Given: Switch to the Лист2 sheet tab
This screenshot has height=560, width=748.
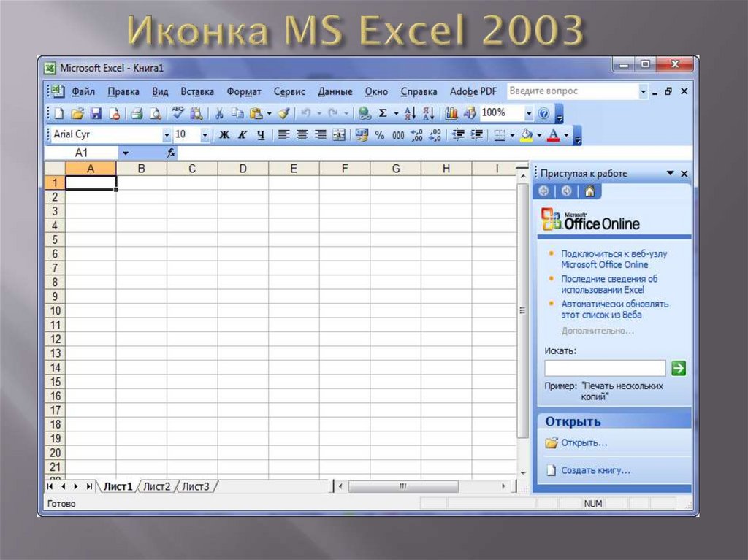Looking at the screenshot, I should coord(156,486).
